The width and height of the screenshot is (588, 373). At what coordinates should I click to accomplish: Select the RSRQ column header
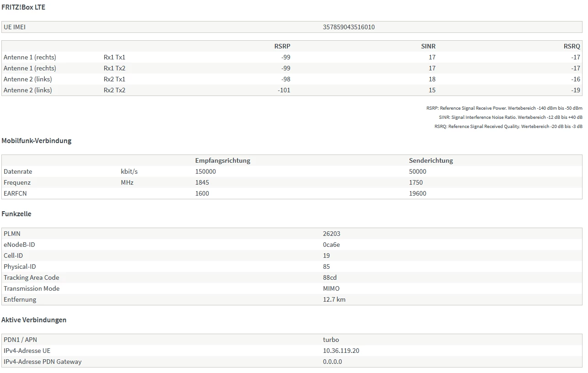pyautogui.click(x=572, y=46)
